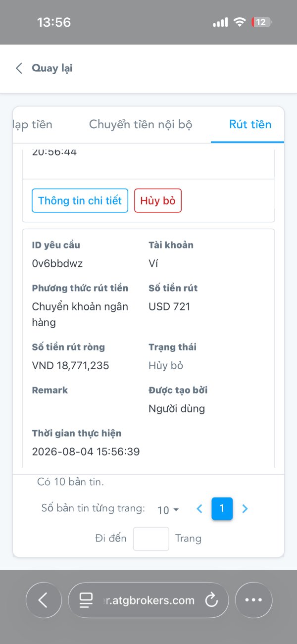Go to previous page arrow in pagination
This screenshot has height=644, width=297.
[x=199, y=509]
